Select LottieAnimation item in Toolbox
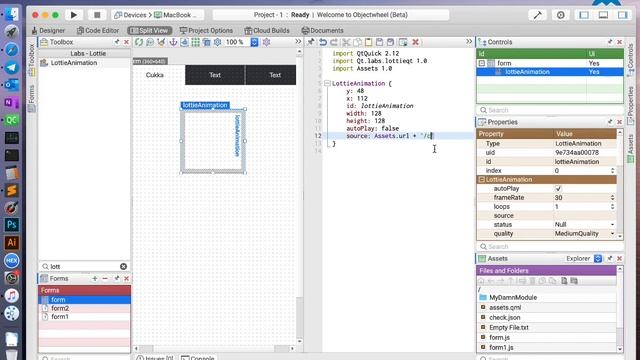 pos(84,63)
